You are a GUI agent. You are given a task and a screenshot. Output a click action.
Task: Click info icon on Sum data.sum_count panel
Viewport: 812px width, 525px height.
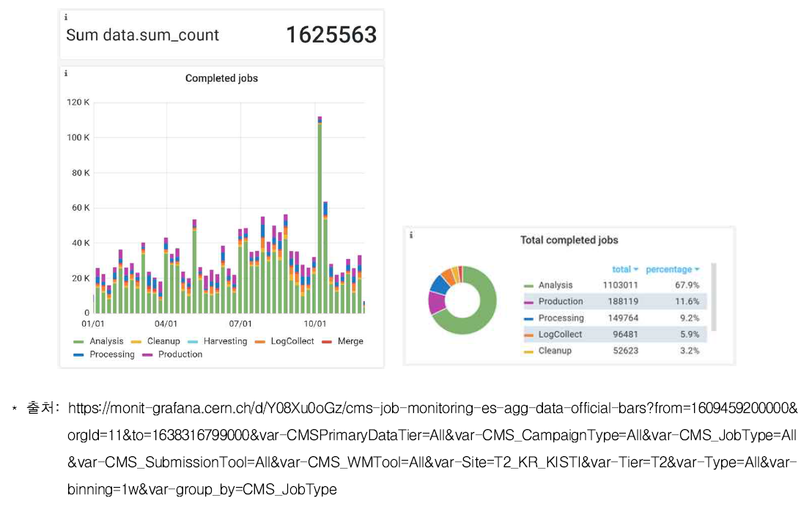65,16
